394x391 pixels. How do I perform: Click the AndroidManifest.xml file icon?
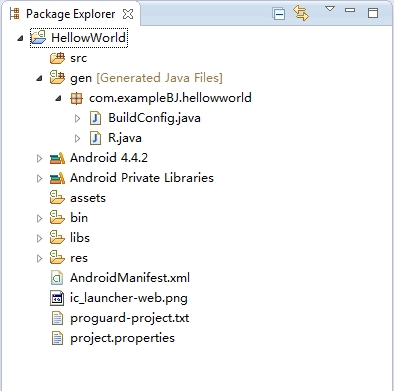[57, 278]
